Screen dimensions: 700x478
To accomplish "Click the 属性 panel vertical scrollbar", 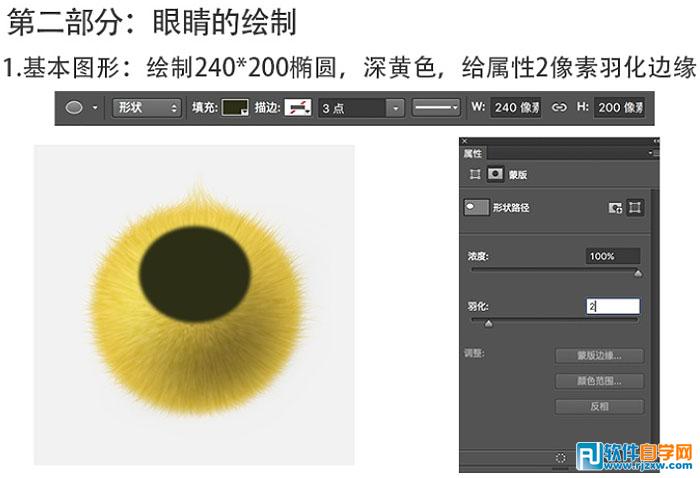I will point(654,319).
